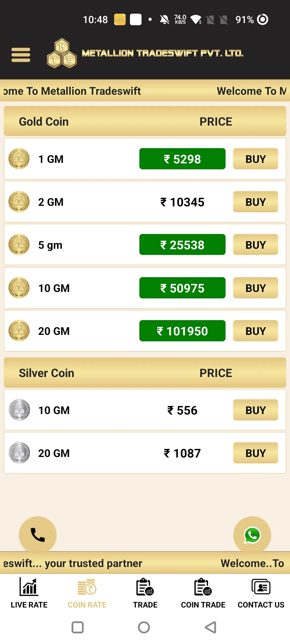This screenshot has width=290, height=644.
Task: Open Contact Us tab
Action: pyautogui.click(x=261, y=593)
